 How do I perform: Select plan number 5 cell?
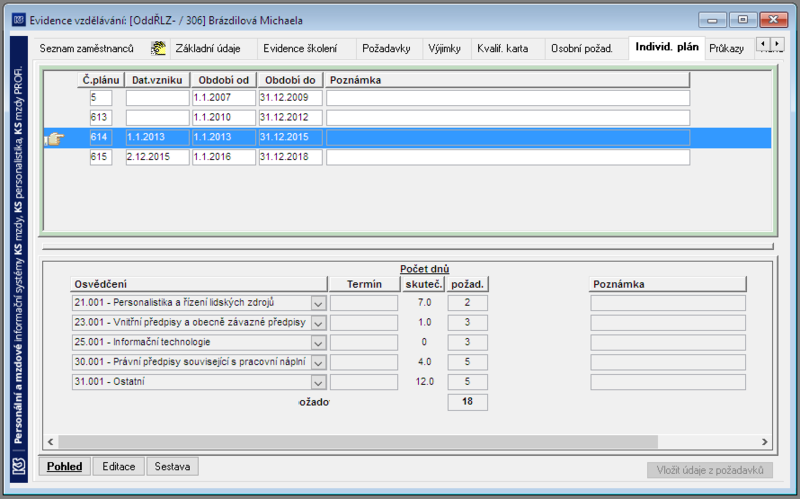pyautogui.click(x=101, y=97)
